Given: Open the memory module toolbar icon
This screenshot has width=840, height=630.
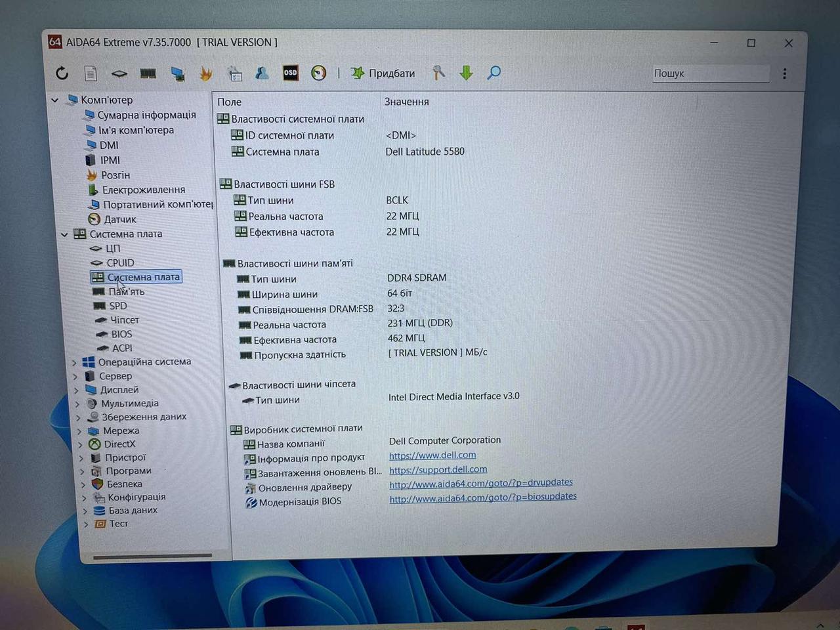Looking at the screenshot, I should (148, 73).
